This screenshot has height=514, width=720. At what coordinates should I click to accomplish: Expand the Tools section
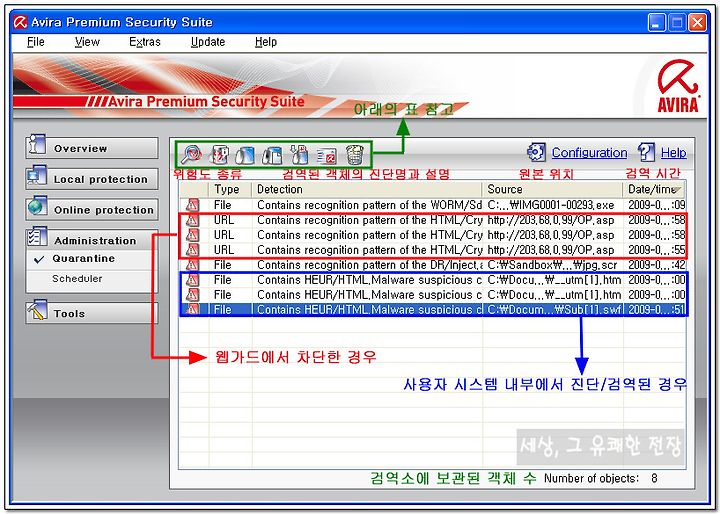(x=92, y=313)
